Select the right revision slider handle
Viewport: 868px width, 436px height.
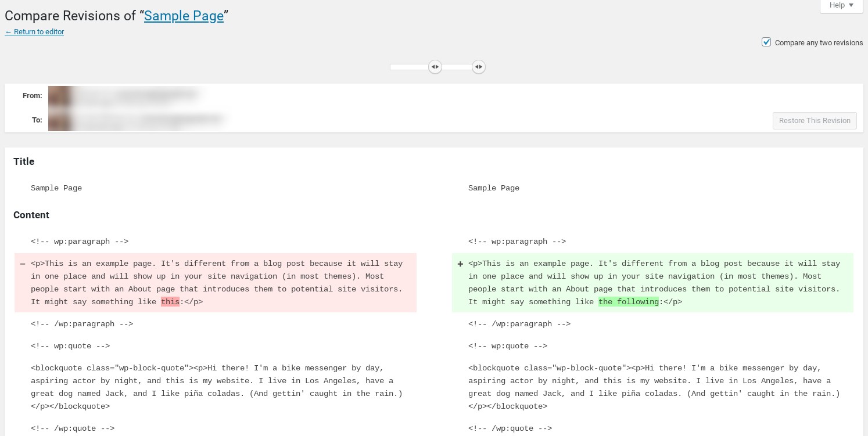coord(479,67)
